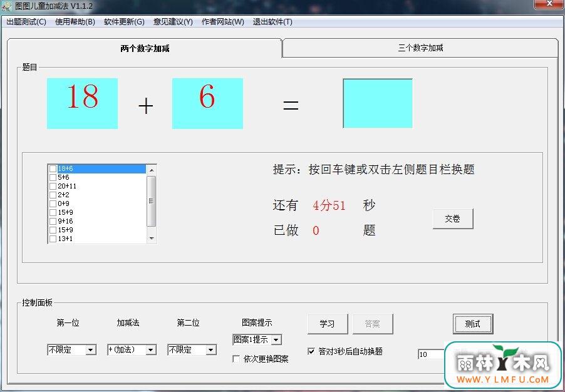
Task: Check the 9+16 question checkbox
Action: click(x=53, y=221)
